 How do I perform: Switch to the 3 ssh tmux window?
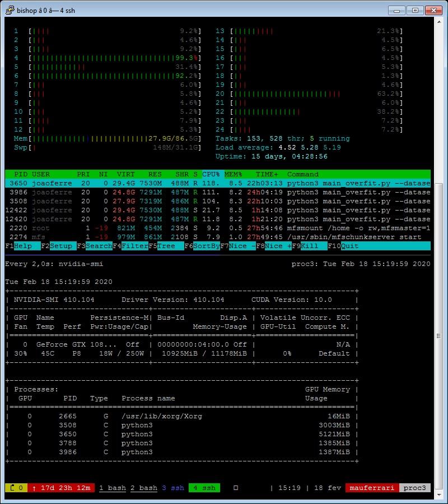(x=172, y=488)
